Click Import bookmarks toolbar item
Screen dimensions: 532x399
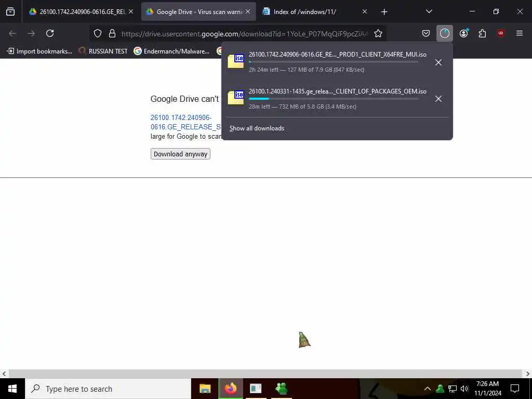39,51
